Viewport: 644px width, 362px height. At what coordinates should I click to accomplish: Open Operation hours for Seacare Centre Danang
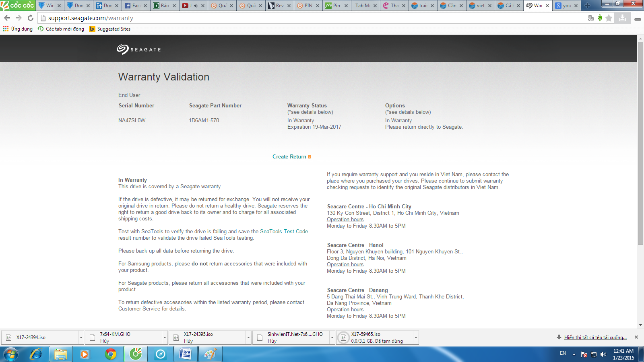[345, 309]
